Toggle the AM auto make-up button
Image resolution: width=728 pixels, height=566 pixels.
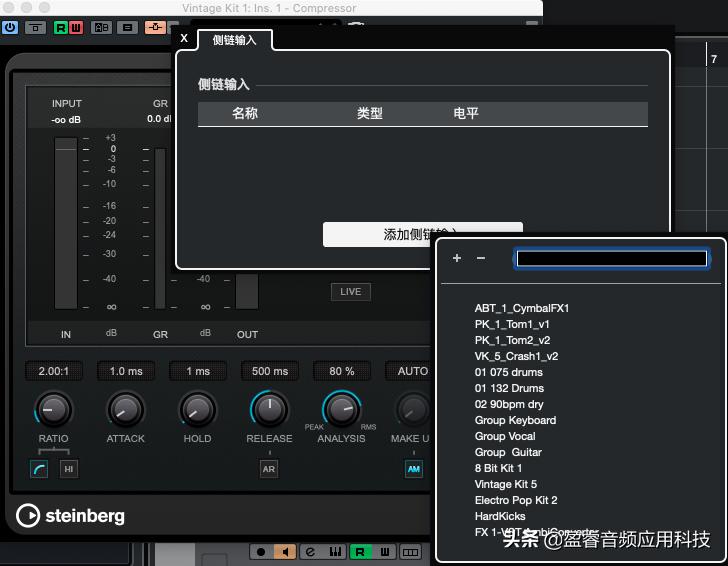click(414, 469)
